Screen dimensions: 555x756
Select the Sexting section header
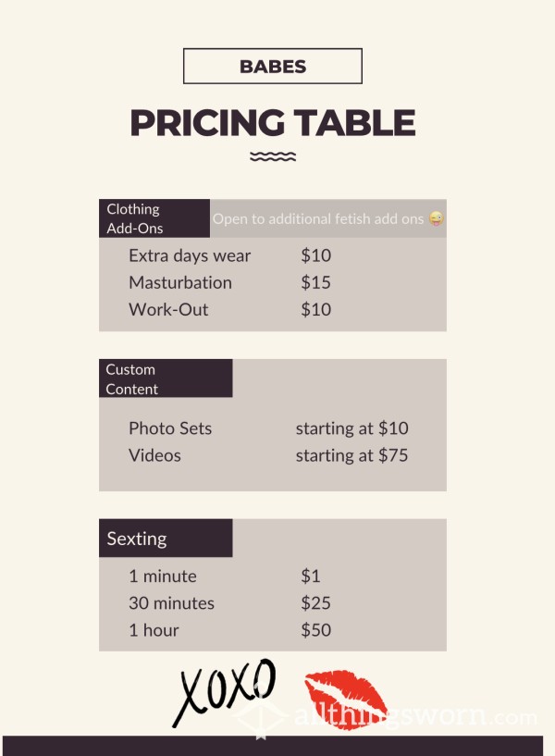[166, 538]
